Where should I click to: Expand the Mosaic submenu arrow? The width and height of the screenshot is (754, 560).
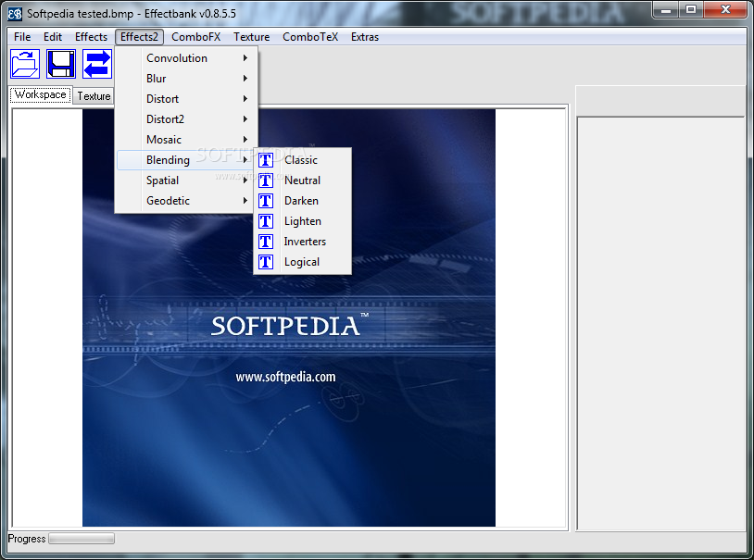pyautogui.click(x=245, y=140)
